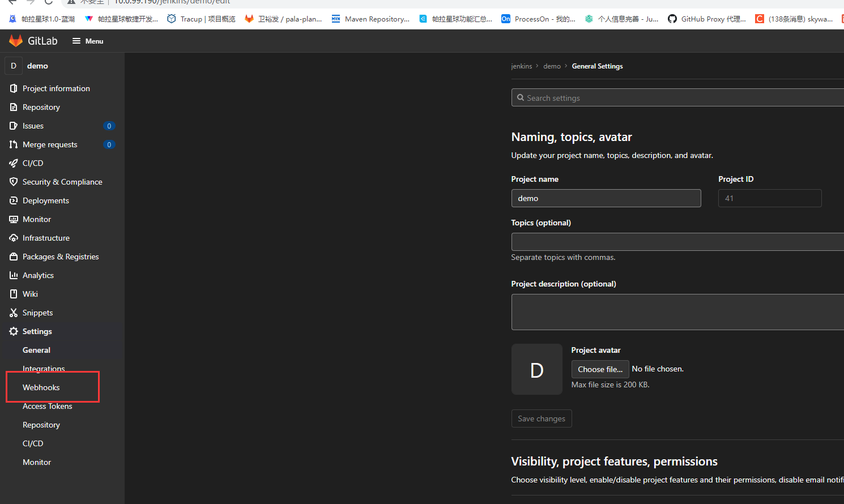
Task: Click the search magnifier icon in the settings search
Action: 521,97
